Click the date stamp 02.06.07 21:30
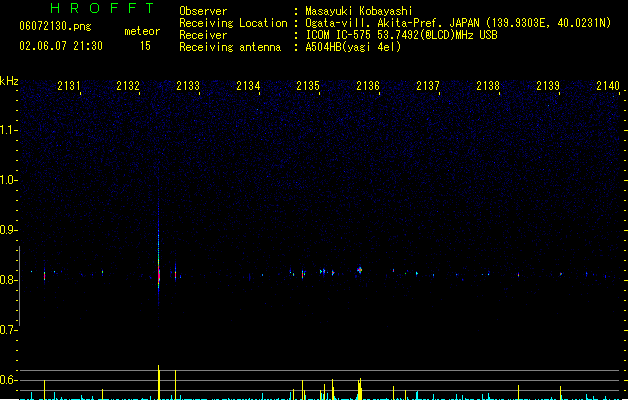The width and height of the screenshot is (629, 400). [x=61, y=46]
